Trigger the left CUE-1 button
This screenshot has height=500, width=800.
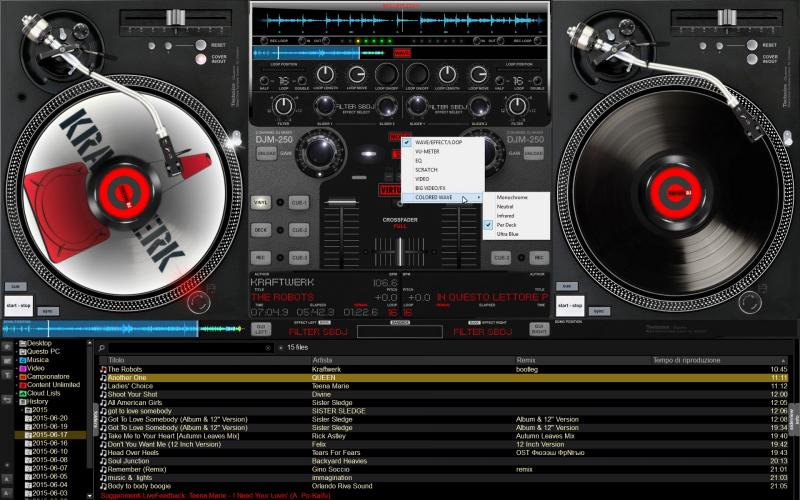click(299, 203)
